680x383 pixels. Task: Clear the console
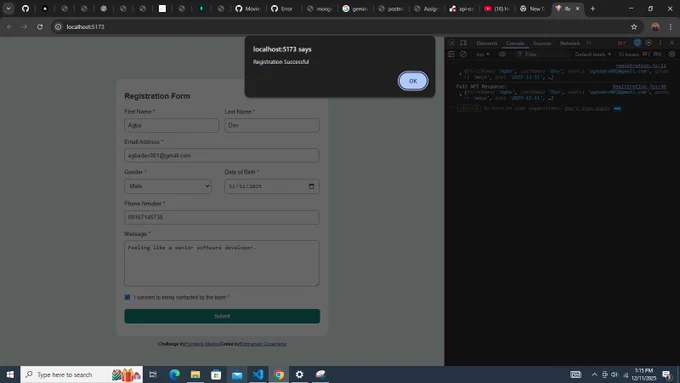[x=463, y=54]
